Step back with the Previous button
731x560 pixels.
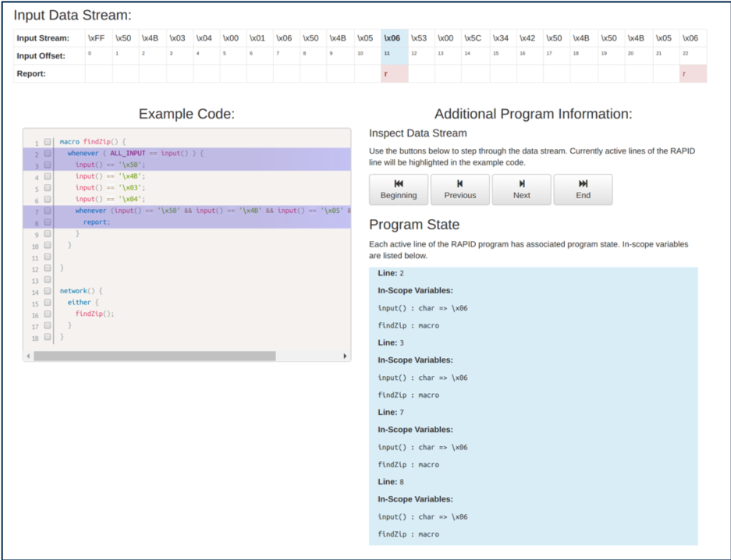[x=460, y=190]
